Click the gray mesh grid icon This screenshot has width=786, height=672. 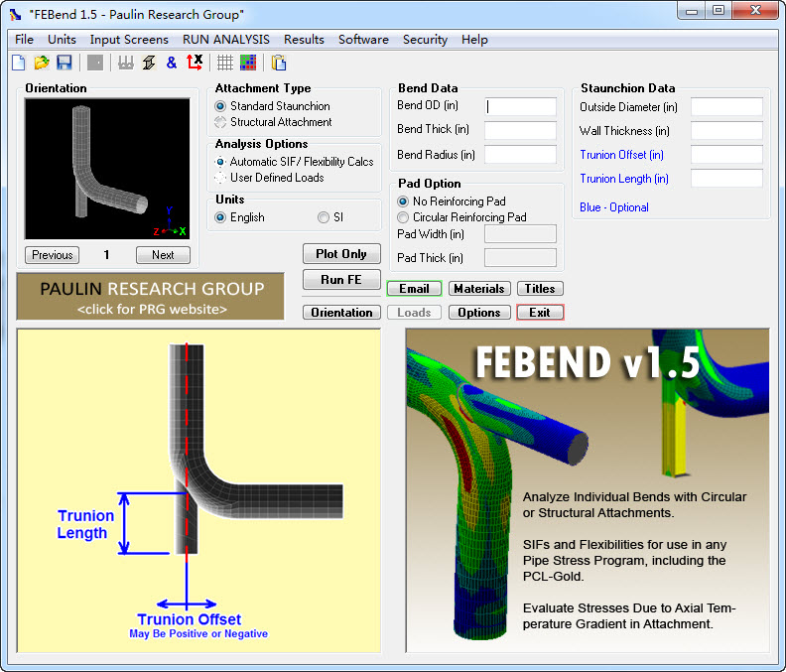pyautogui.click(x=225, y=63)
